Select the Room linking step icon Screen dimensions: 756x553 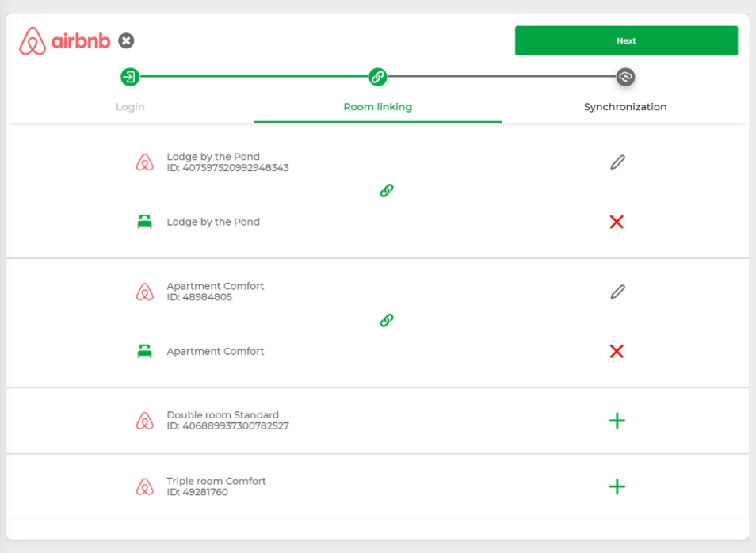point(377,77)
